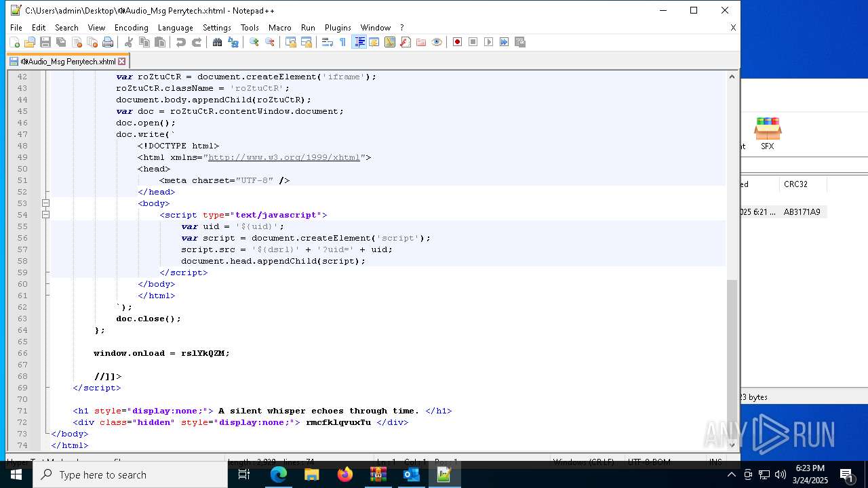868x488 pixels.
Task: Click the Print toolbar icon
Action: tap(108, 42)
